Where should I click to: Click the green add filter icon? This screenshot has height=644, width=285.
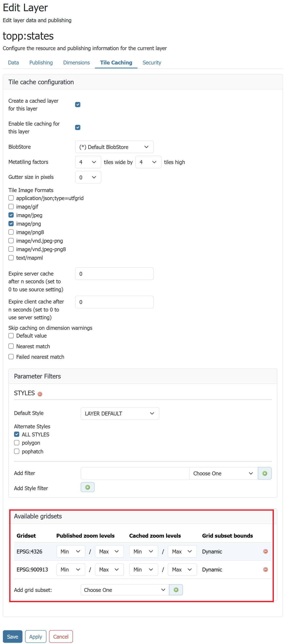[265, 473]
